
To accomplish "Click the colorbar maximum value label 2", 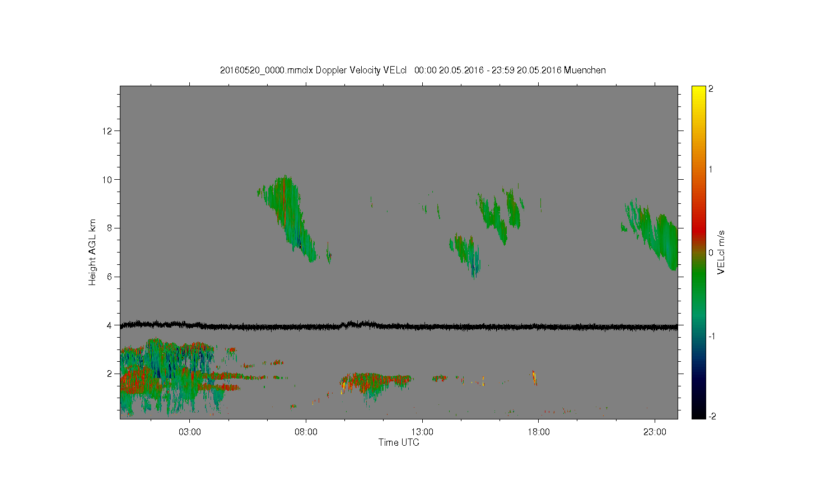I will (x=711, y=89).
